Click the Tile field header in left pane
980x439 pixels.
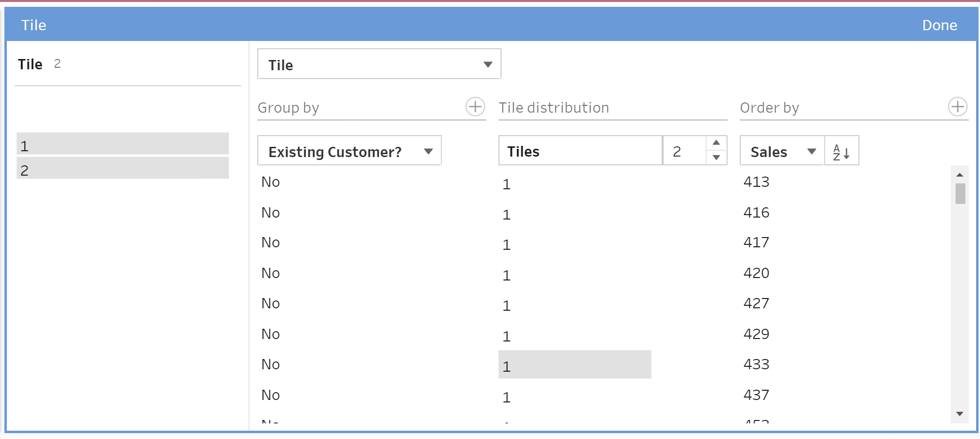pyautogui.click(x=30, y=64)
